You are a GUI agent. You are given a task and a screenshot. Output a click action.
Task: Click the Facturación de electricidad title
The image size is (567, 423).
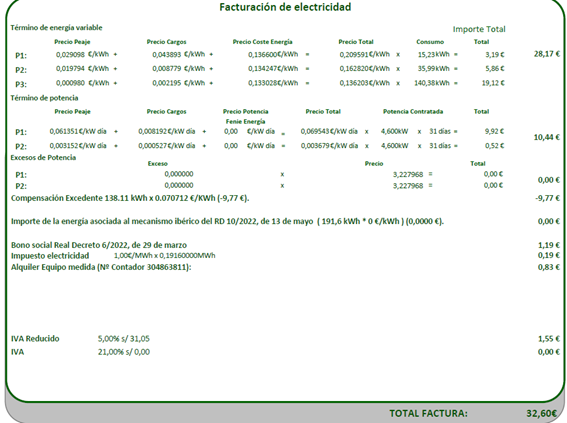(x=285, y=7)
